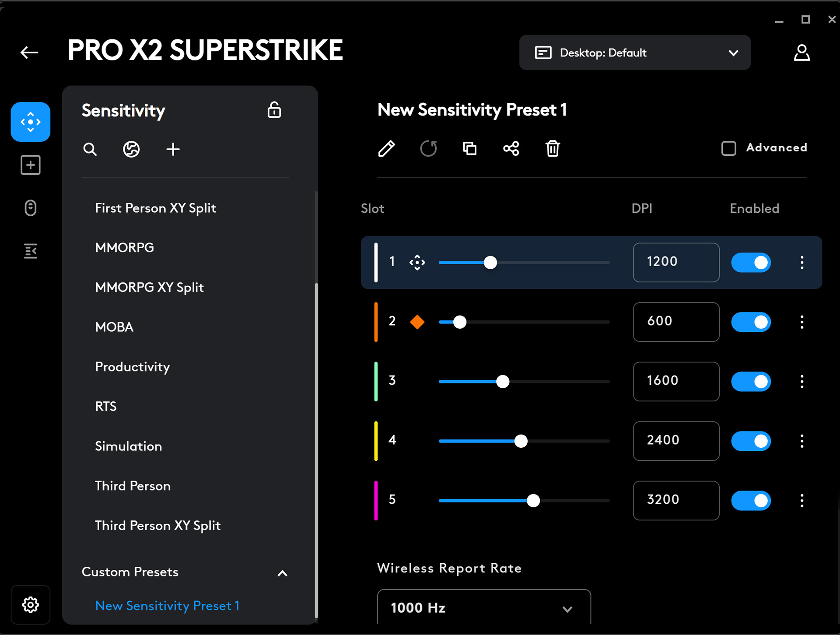Image resolution: width=840 pixels, height=635 pixels.
Task: Select the MOBA sensitivity preset
Action: (114, 327)
